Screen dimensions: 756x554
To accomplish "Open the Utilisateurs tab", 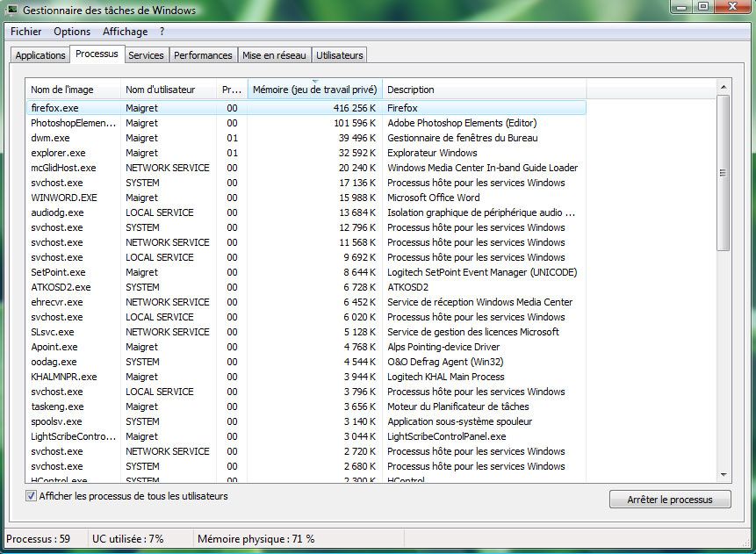I will 340,55.
